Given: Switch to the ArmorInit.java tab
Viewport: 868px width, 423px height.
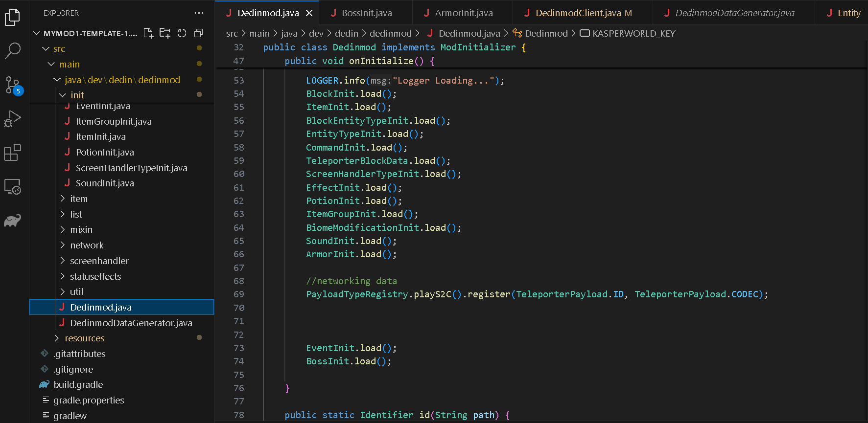Looking at the screenshot, I should [463, 13].
